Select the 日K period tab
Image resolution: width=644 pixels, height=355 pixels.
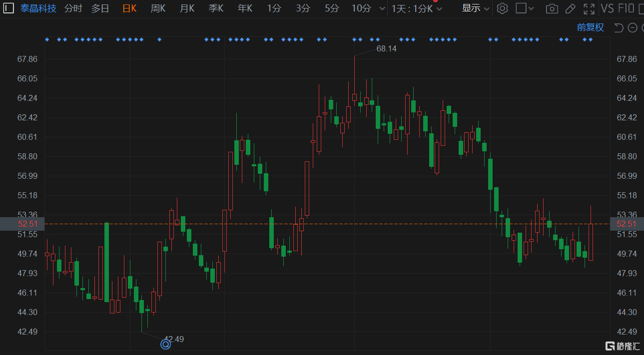coord(129,8)
